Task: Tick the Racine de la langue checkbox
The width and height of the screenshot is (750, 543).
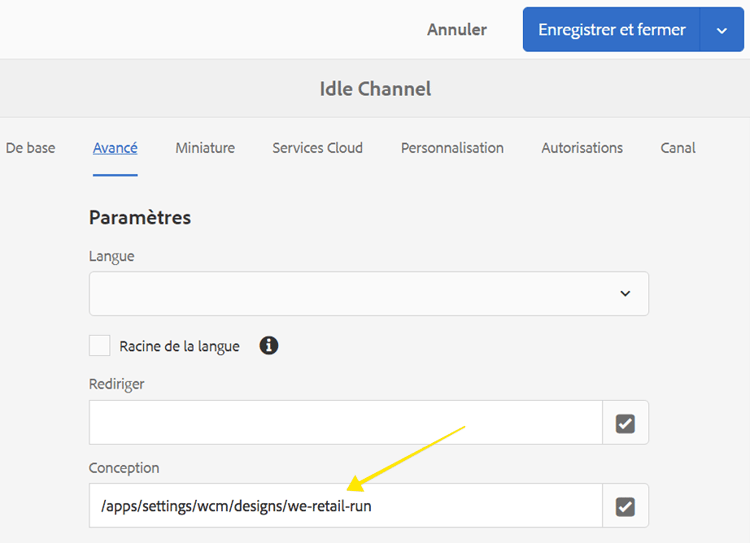Action: click(99, 345)
